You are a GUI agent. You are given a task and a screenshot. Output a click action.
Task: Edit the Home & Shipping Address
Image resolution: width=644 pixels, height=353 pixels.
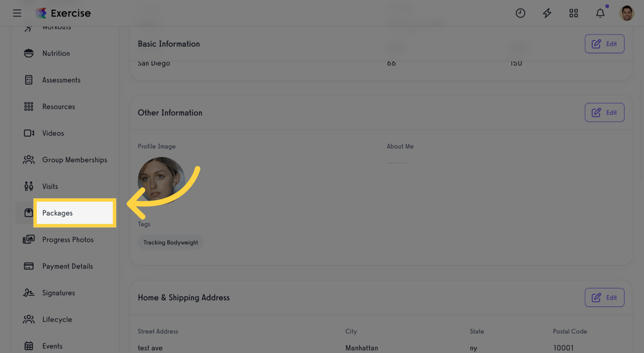[x=604, y=297]
